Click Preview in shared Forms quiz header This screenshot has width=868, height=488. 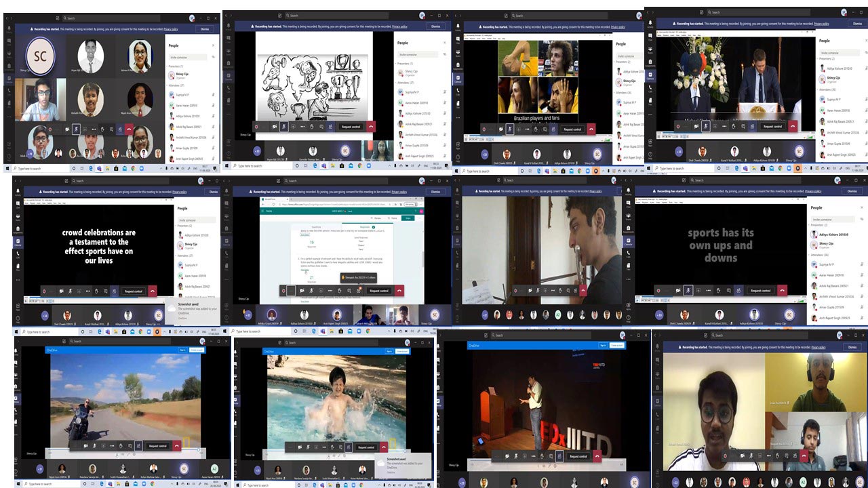pos(376,218)
